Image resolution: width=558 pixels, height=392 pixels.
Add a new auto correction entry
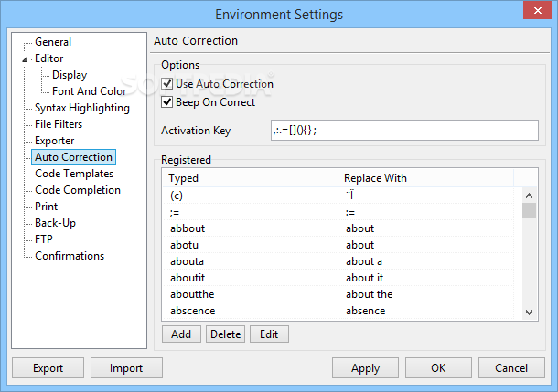tap(181, 334)
